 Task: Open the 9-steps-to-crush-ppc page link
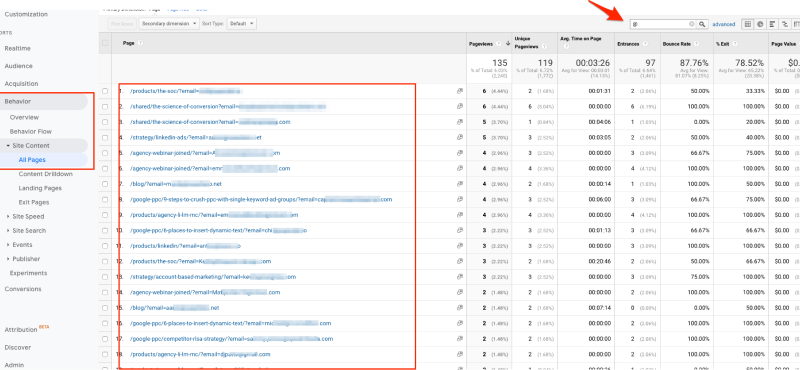(261, 199)
